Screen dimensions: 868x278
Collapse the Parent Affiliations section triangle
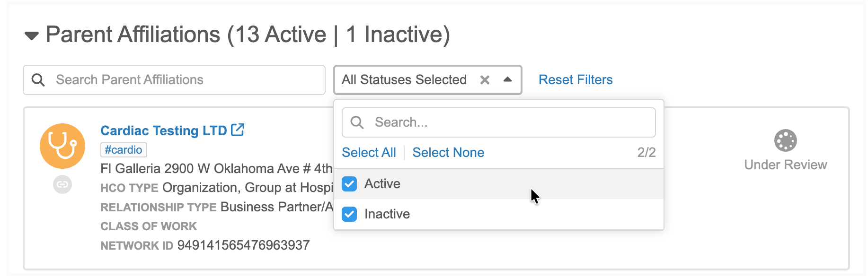32,36
